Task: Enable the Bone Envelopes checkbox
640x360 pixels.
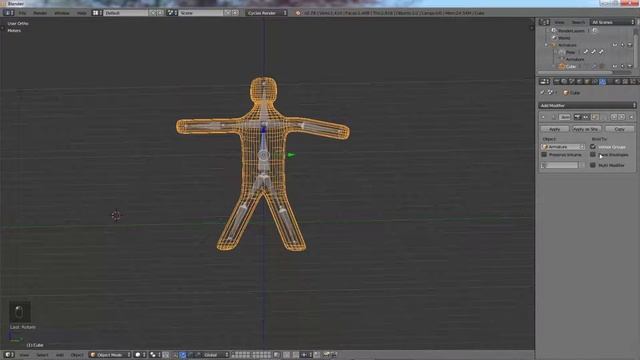Action: coord(593,155)
